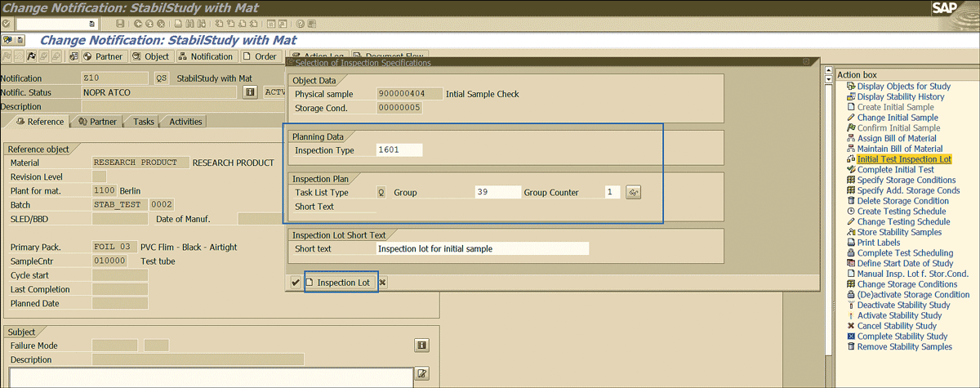Click the Help question mark icon
This screenshot has width=980, height=388.
[x=301, y=24]
